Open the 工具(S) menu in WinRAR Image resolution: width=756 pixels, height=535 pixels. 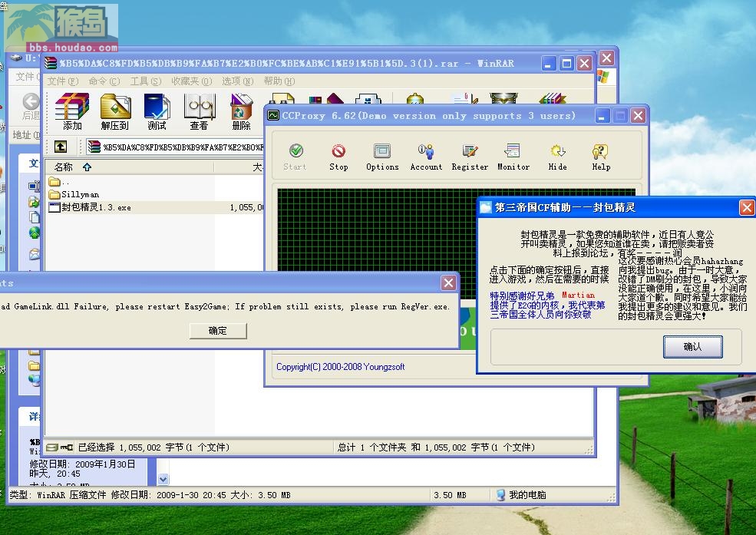click(x=146, y=81)
